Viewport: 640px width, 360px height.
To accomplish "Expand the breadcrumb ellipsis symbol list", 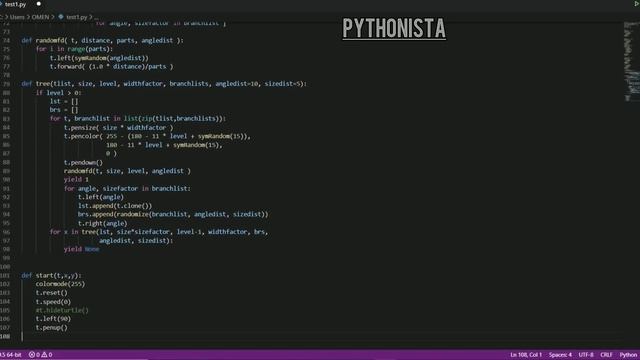I will 96,17.
